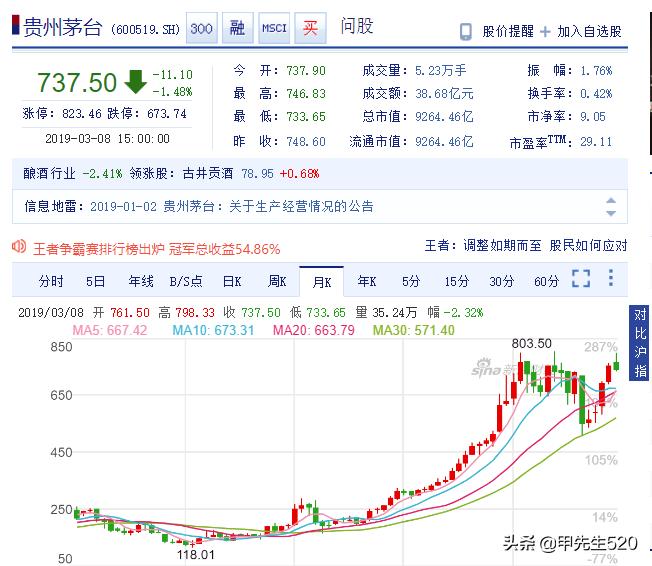Click the 贵州茅台 stock name title
The height and width of the screenshot is (566, 652).
click(x=63, y=27)
